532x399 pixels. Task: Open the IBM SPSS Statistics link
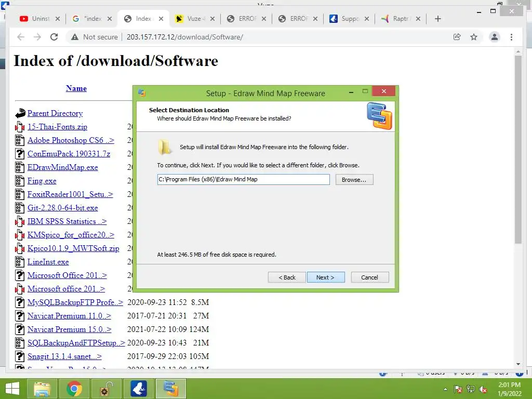[67, 221]
